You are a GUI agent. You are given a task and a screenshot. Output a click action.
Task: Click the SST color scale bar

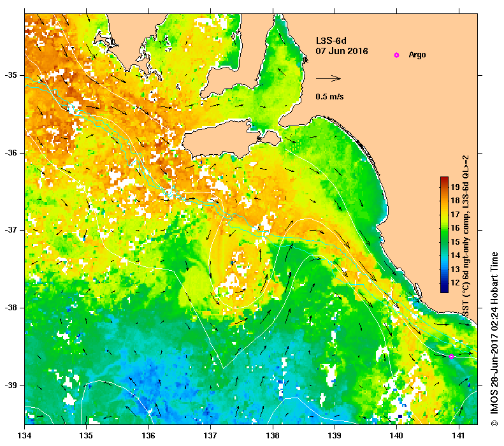444,234
